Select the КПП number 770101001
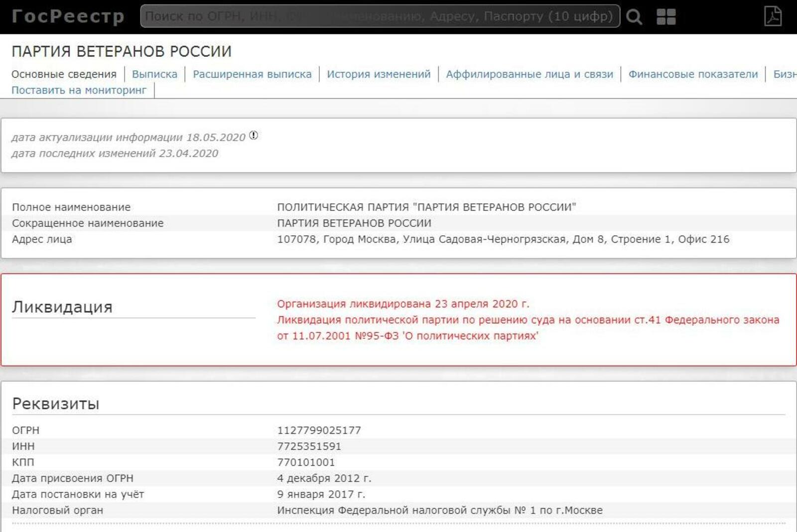This screenshot has width=797, height=532. 306,462
